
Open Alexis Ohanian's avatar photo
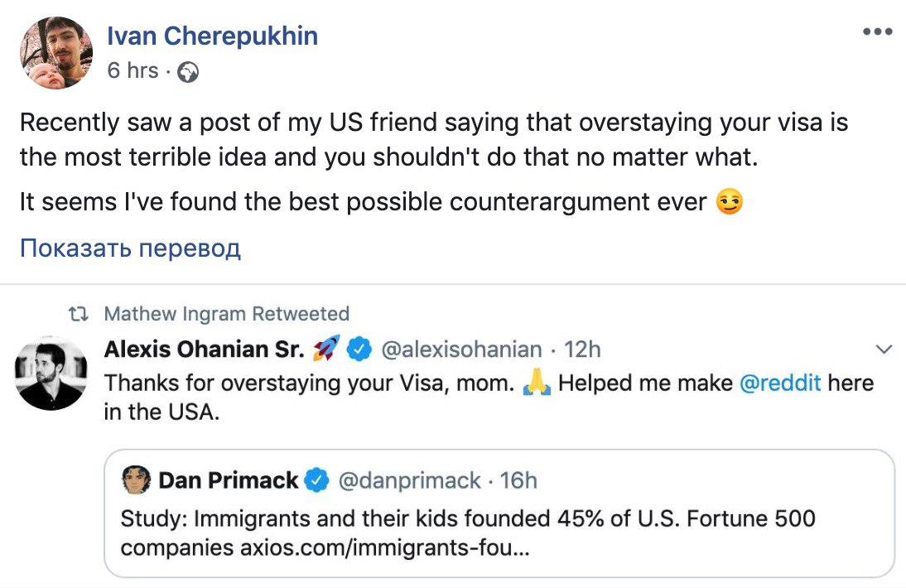[x=51, y=373]
